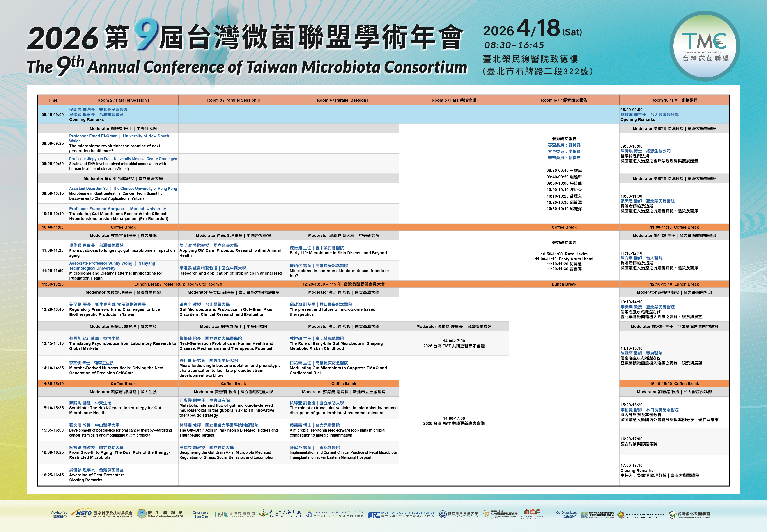Image resolution: width=767 pixels, height=532 pixels.
Task: Click the Gastroenterological Society of Taiwan logo
Action: pyautogui.click(x=689, y=515)
